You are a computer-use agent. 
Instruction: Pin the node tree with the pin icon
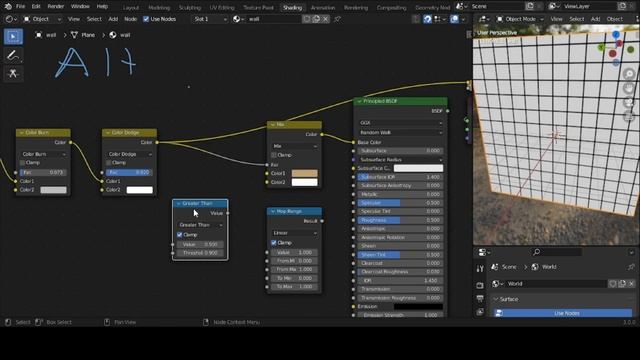click(x=337, y=19)
